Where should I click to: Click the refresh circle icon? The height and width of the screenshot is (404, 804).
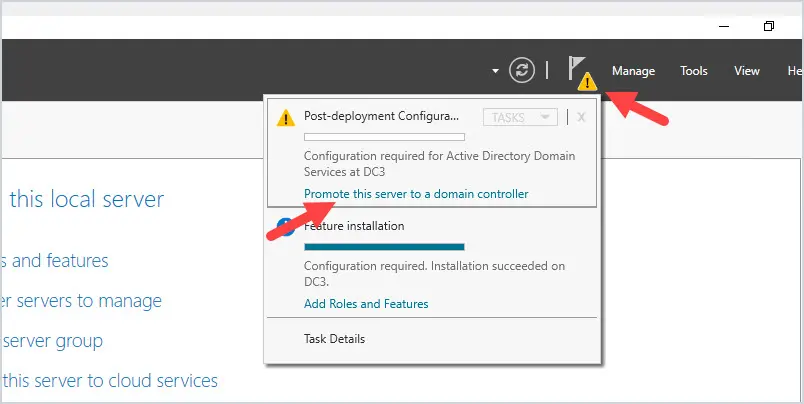[x=521, y=70]
